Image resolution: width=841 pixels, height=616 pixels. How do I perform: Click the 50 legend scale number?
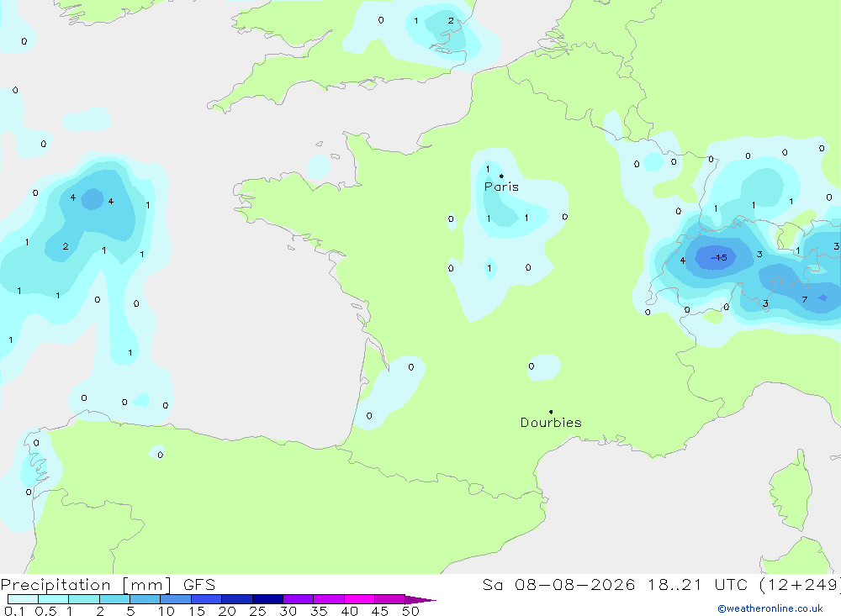click(x=410, y=611)
